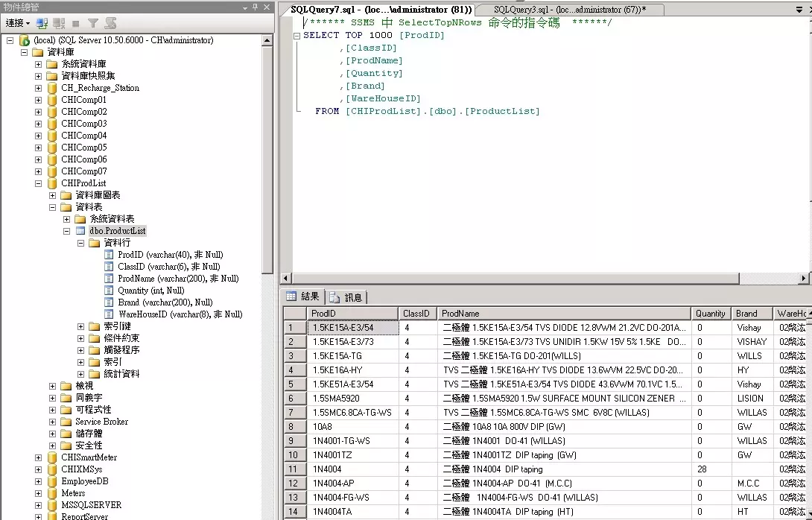The image size is (812, 520).
Task: Click the Filter funnel icon
Action: pyautogui.click(x=93, y=24)
